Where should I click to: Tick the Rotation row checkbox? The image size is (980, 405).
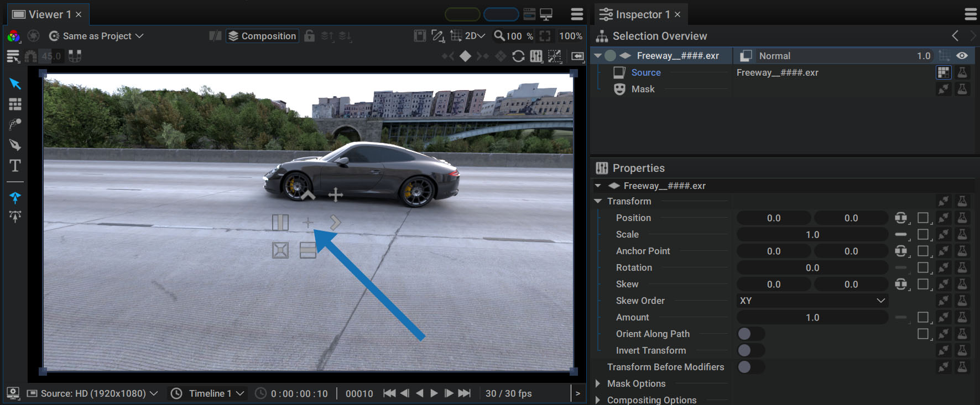[923, 267]
